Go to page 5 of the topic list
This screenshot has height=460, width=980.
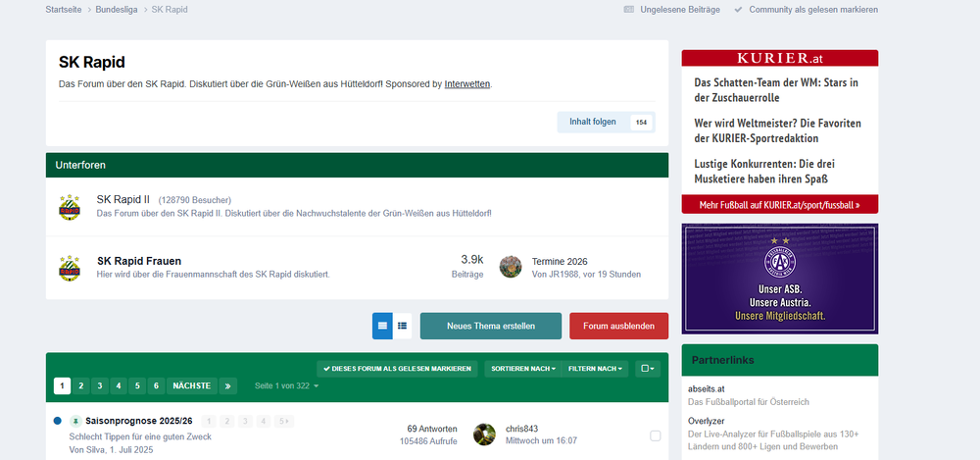(137, 386)
